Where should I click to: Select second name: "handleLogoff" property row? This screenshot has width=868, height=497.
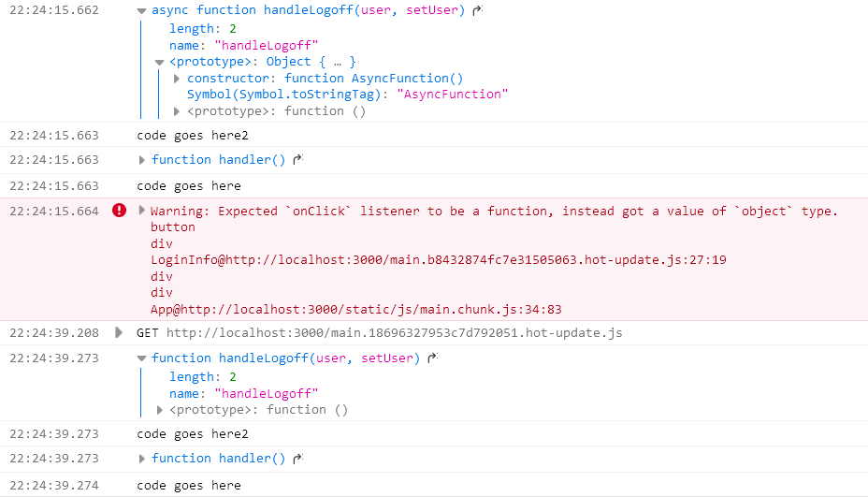pos(243,394)
